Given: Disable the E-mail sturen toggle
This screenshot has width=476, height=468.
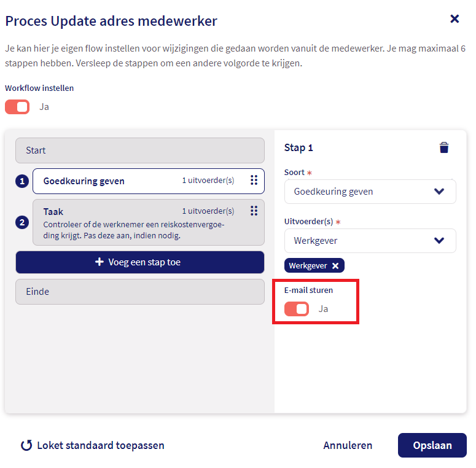Looking at the screenshot, I should tap(297, 309).
